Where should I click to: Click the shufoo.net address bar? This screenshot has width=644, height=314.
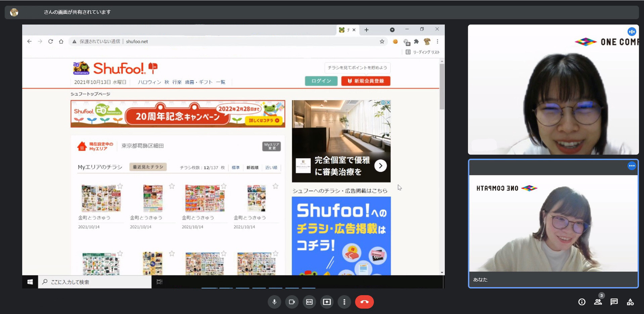pyautogui.click(x=228, y=41)
